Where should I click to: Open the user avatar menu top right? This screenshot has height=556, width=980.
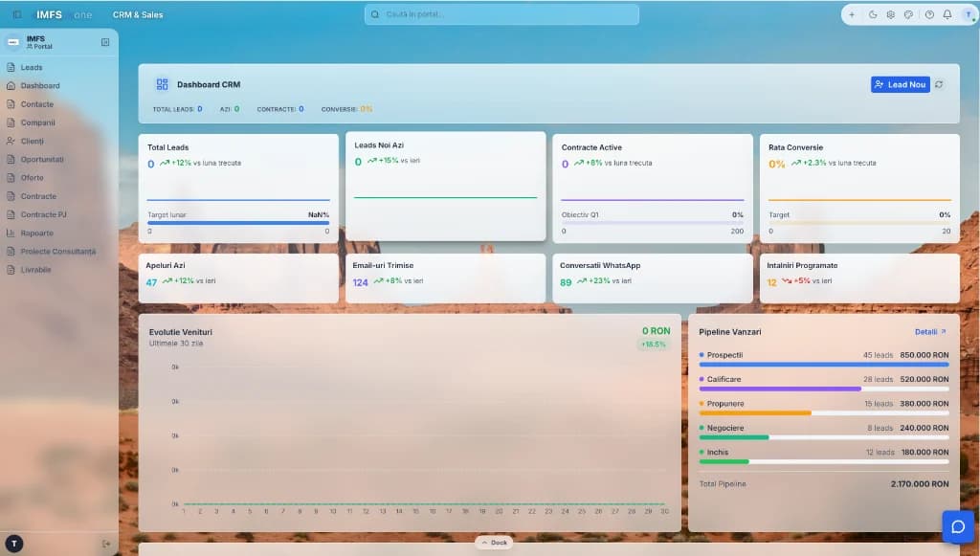(x=969, y=14)
